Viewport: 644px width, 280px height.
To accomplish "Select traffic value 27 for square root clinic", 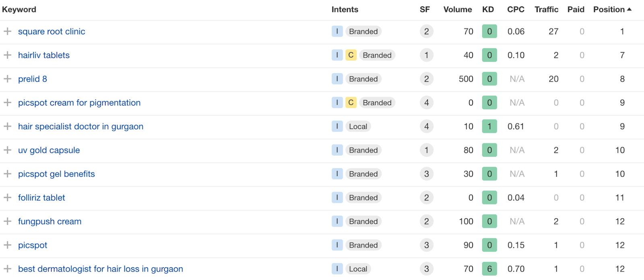I will (x=553, y=31).
